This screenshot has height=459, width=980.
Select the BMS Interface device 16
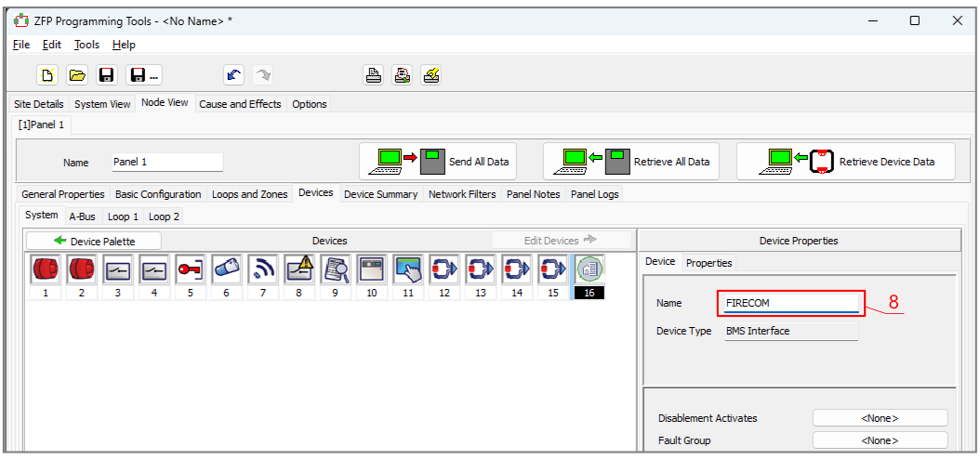(589, 269)
